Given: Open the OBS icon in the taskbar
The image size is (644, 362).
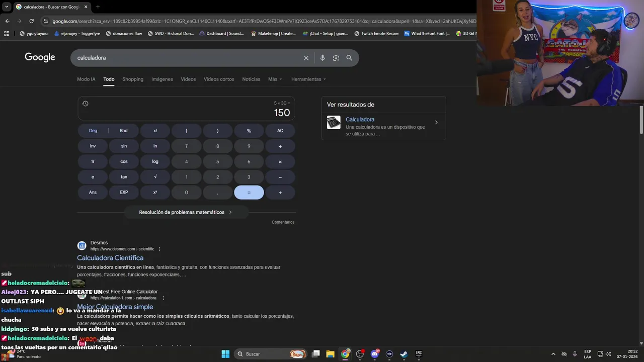Looking at the screenshot, I should (x=360, y=354).
